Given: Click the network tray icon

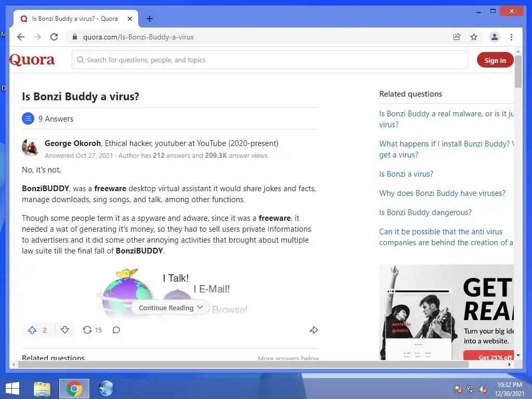Looking at the screenshot, I should (x=471, y=389).
